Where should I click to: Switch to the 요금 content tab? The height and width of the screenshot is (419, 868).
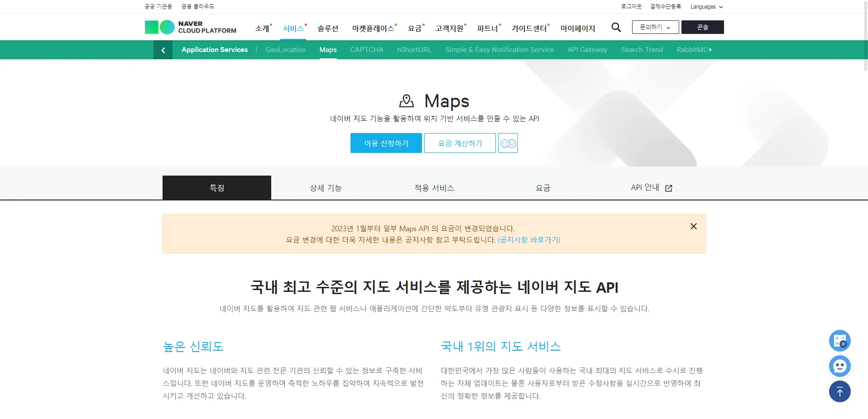point(543,188)
